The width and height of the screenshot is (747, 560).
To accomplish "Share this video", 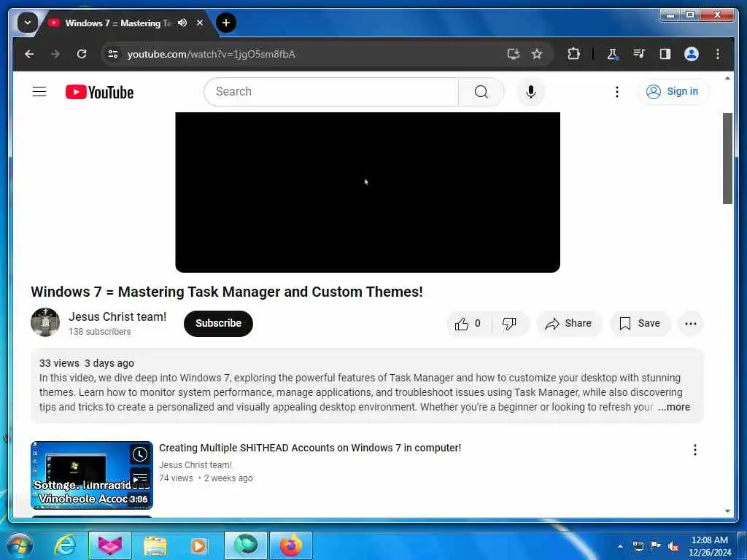I will coord(569,324).
